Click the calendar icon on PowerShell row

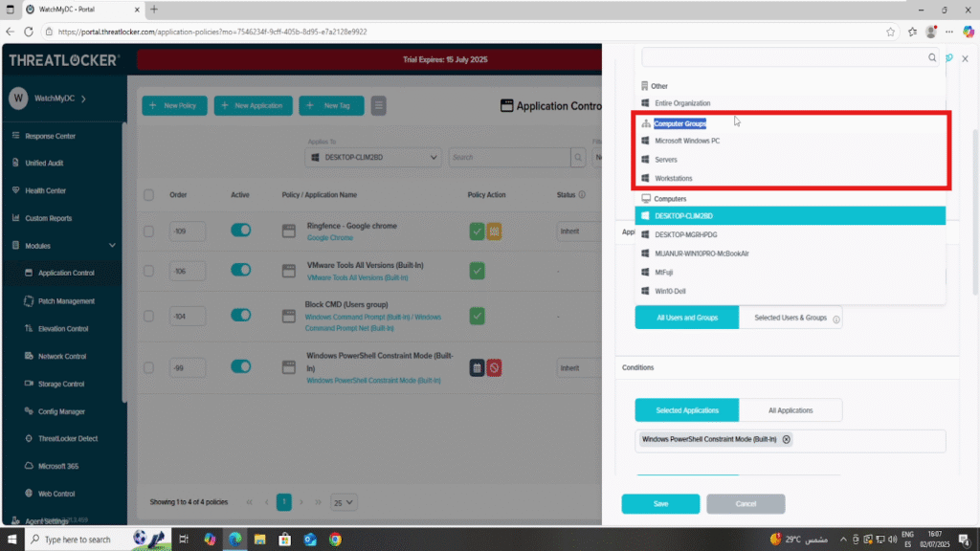pyautogui.click(x=477, y=368)
